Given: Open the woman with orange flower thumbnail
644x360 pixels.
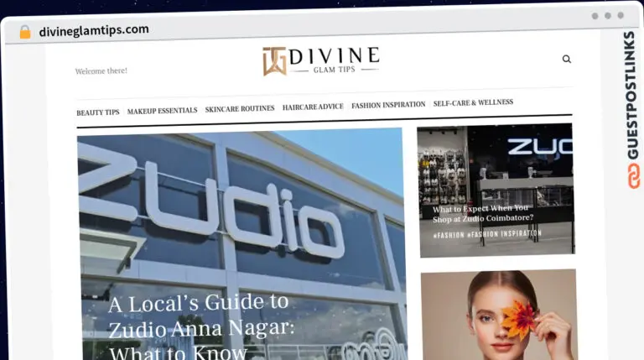Looking at the screenshot, I should click(x=499, y=315).
